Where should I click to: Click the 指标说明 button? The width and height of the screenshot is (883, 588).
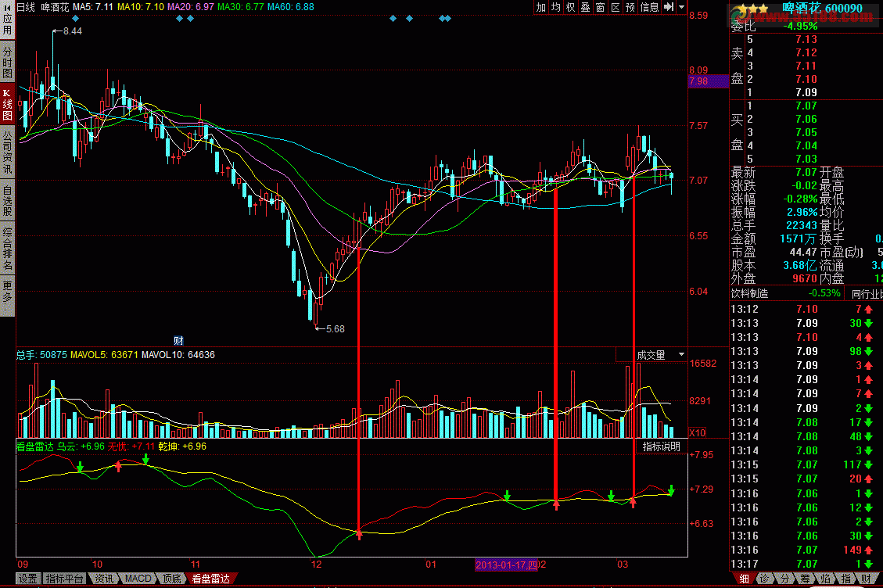[x=661, y=446]
